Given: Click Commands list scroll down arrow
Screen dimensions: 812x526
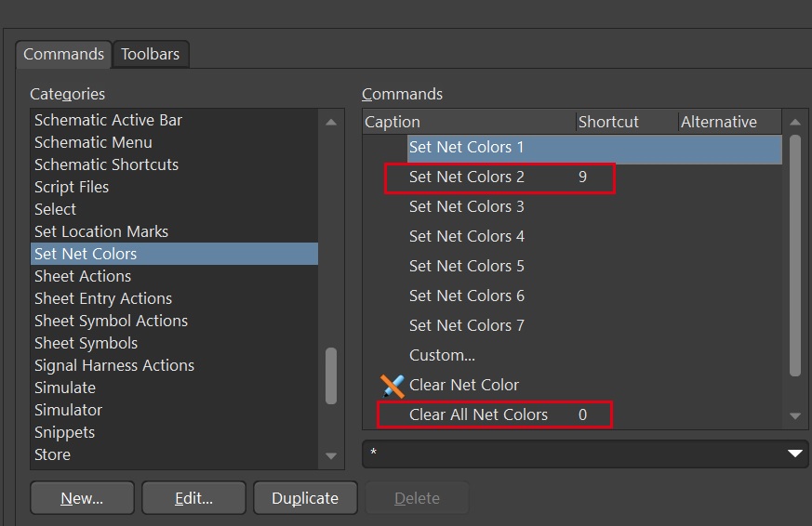Looking at the screenshot, I should (795, 415).
